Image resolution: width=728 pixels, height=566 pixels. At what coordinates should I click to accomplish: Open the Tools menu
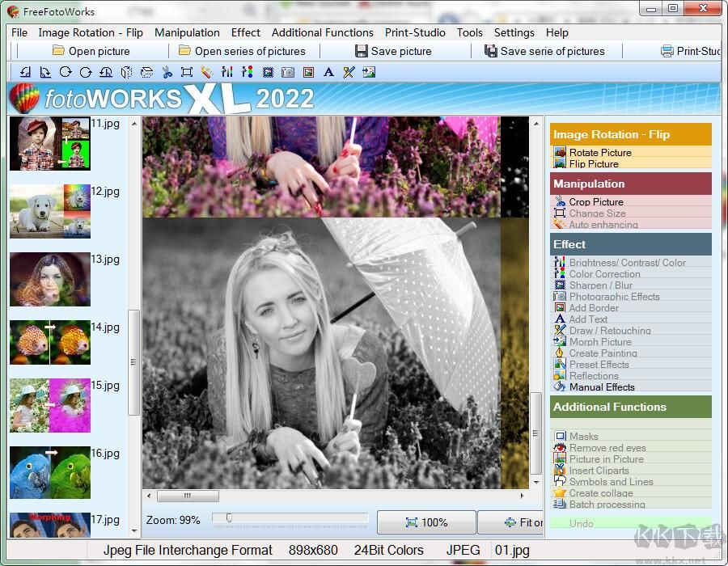(469, 33)
